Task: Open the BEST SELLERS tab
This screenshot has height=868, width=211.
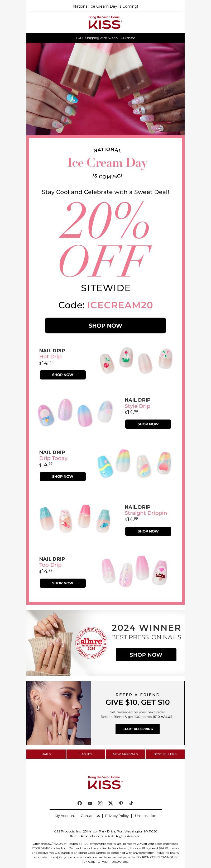Action: (x=165, y=754)
